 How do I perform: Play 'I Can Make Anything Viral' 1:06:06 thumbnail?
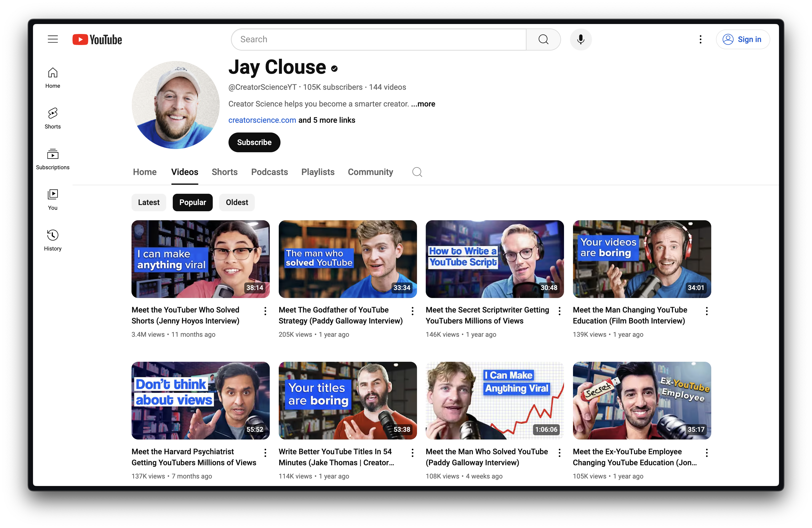[x=495, y=401]
